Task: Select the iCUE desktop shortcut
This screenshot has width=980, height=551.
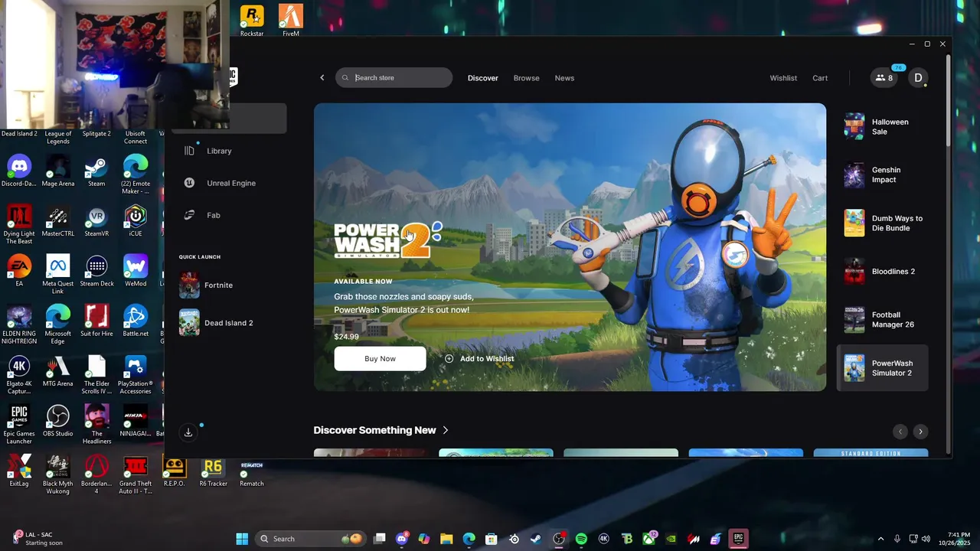Action: [x=136, y=222]
